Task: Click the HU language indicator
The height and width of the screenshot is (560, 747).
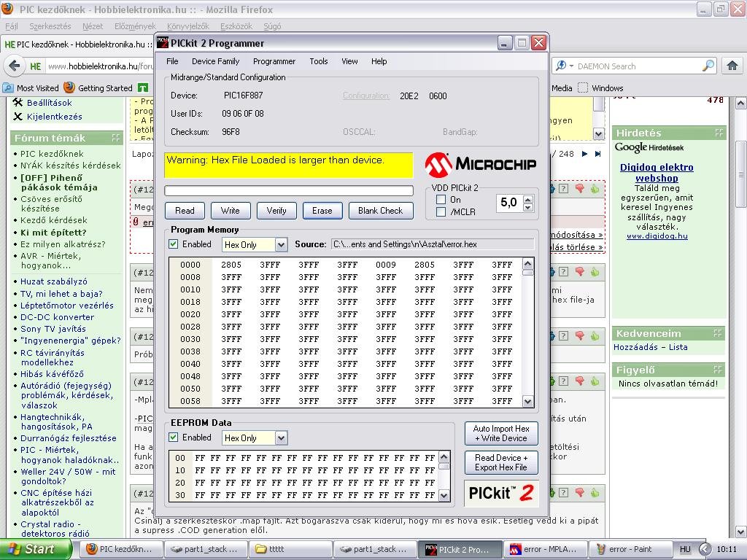Action: [x=684, y=549]
